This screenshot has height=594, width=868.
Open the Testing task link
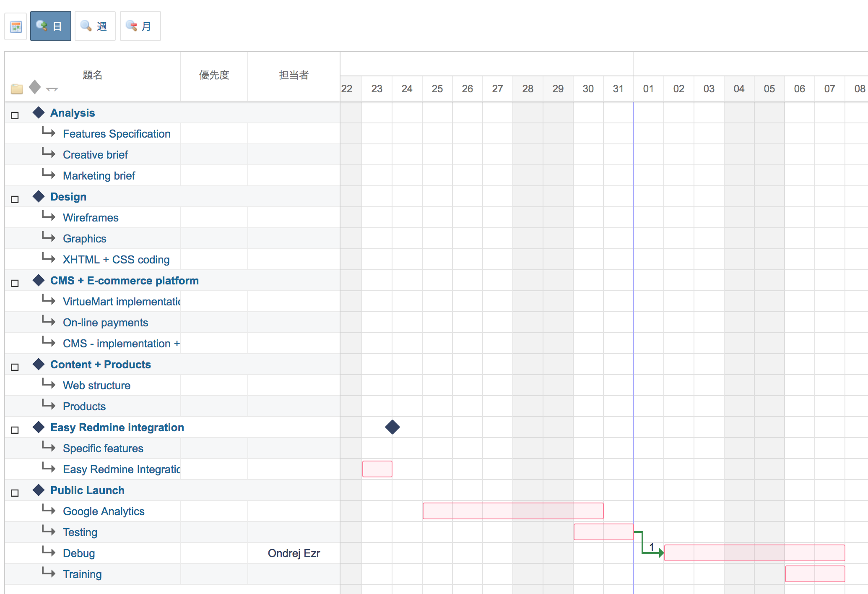(80, 532)
